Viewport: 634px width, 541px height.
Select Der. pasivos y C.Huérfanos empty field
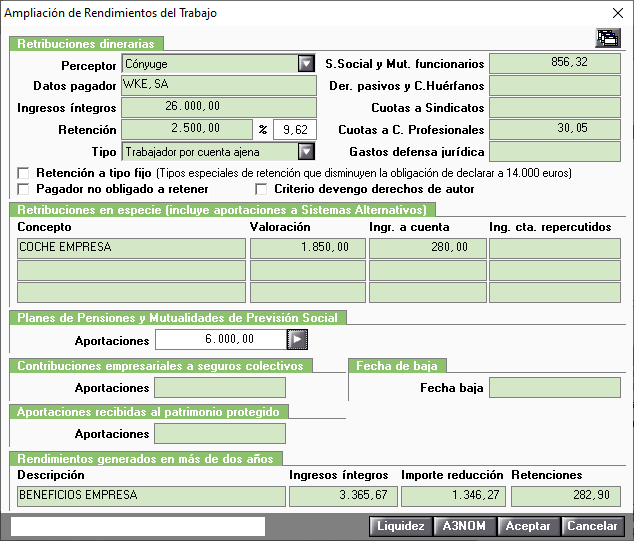click(555, 86)
